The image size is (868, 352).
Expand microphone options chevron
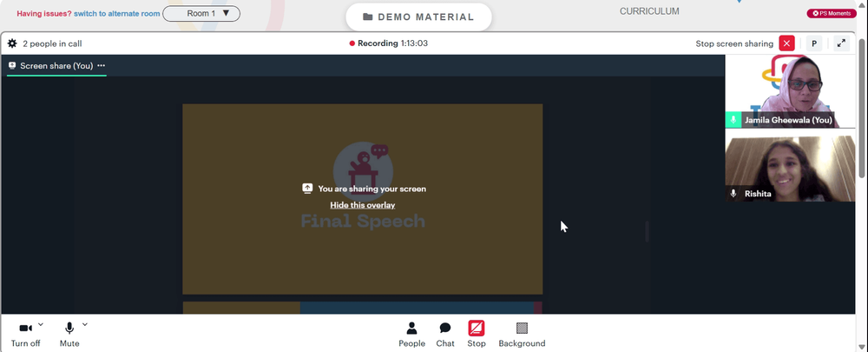tap(85, 324)
